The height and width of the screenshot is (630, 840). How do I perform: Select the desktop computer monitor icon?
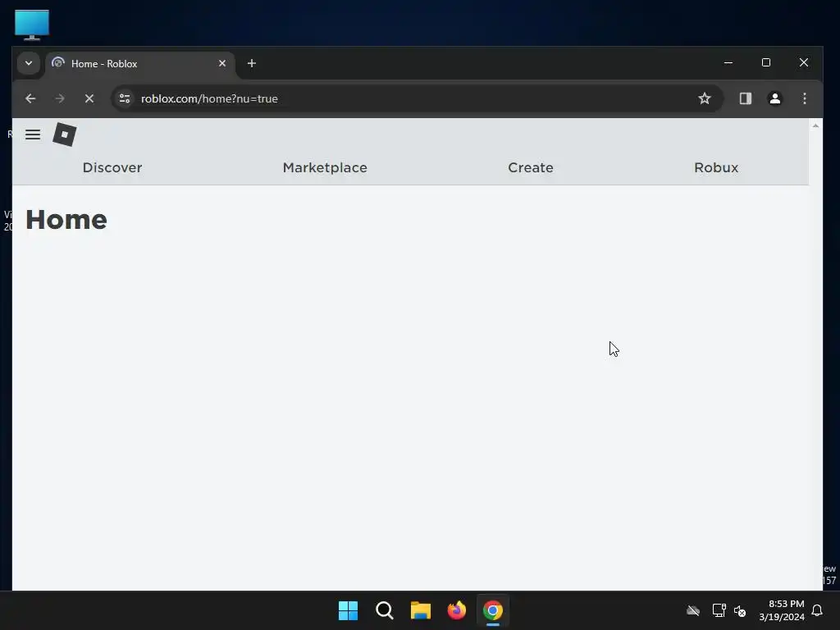[32, 25]
